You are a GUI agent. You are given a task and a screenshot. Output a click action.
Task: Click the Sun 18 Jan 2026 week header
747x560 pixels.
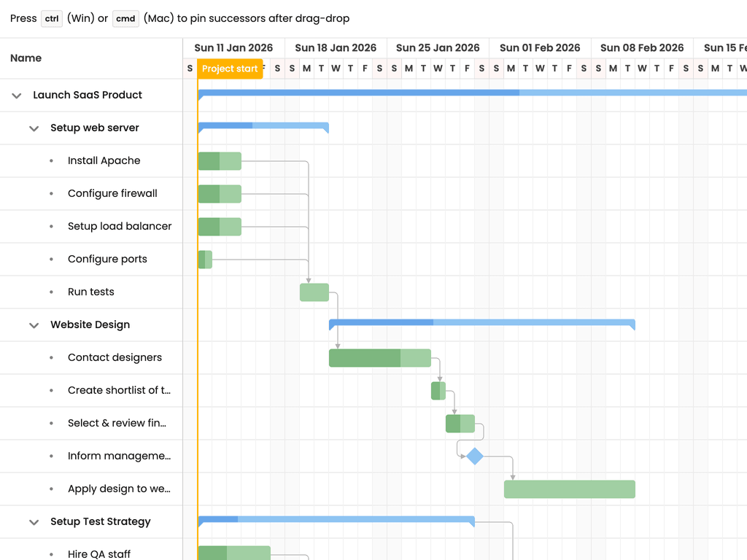336,48
